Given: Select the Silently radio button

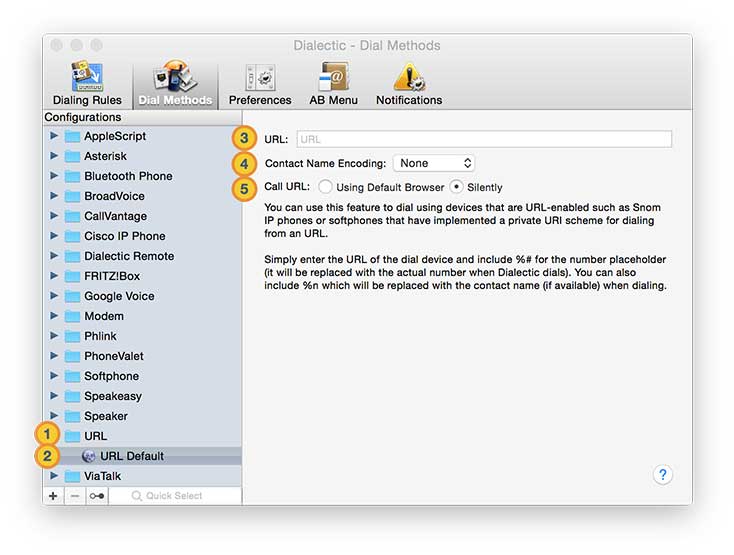Looking at the screenshot, I should pos(456,187).
